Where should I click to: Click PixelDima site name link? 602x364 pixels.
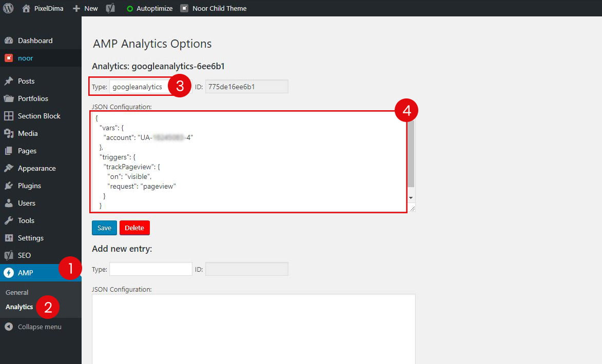pos(49,8)
